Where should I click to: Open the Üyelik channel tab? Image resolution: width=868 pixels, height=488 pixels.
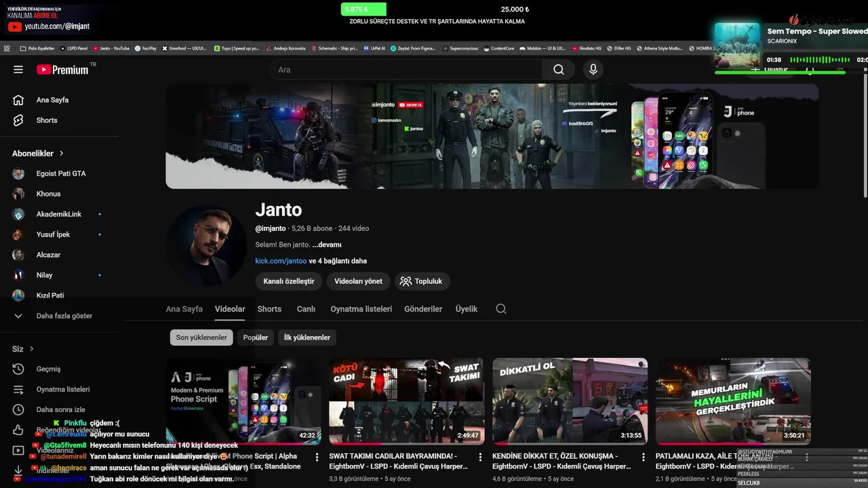point(467,309)
